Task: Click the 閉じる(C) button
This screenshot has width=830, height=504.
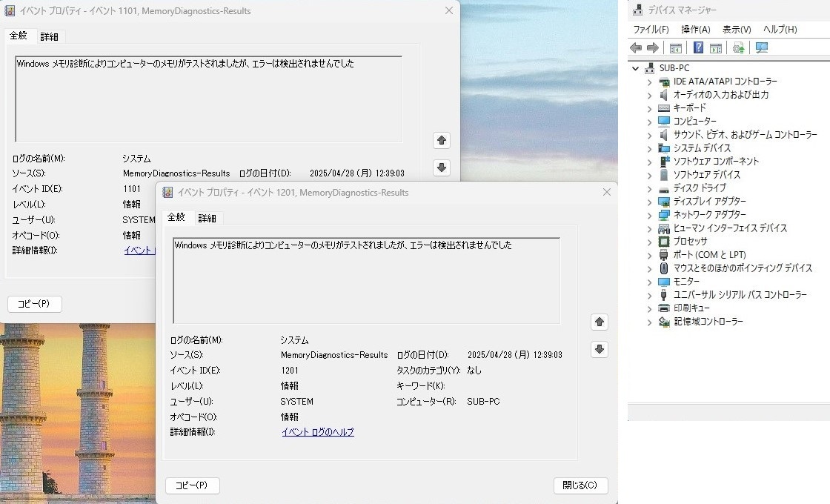Action: 581,485
